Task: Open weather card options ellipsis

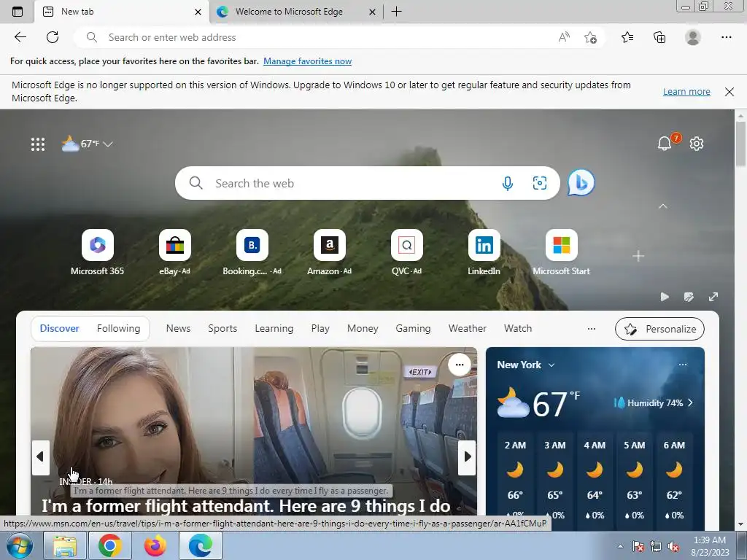Action: pyautogui.click(x=683, y=365)
